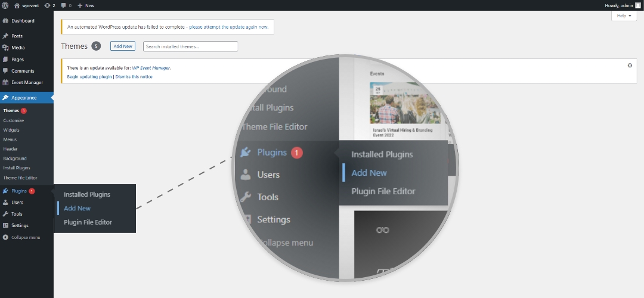Image resolution: width=644 pixels, height=298 pixels.
Task: Click please attempt the update again now link
Action: pyautogui.click(x=229, y=27)
